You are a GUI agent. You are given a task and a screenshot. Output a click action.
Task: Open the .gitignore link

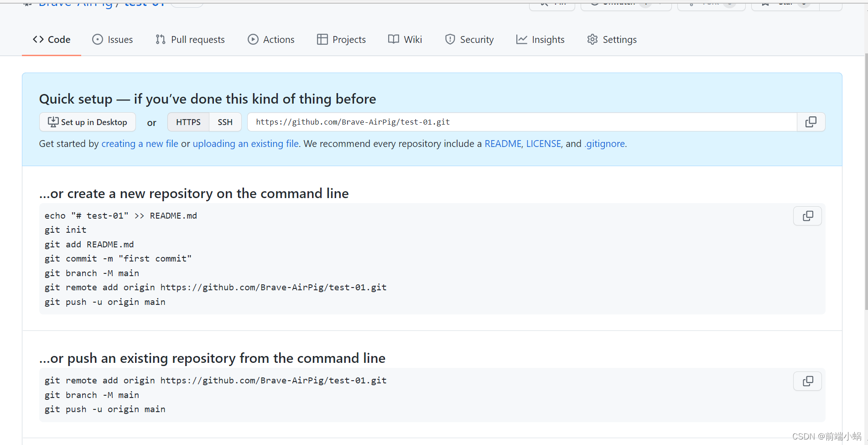605,144
